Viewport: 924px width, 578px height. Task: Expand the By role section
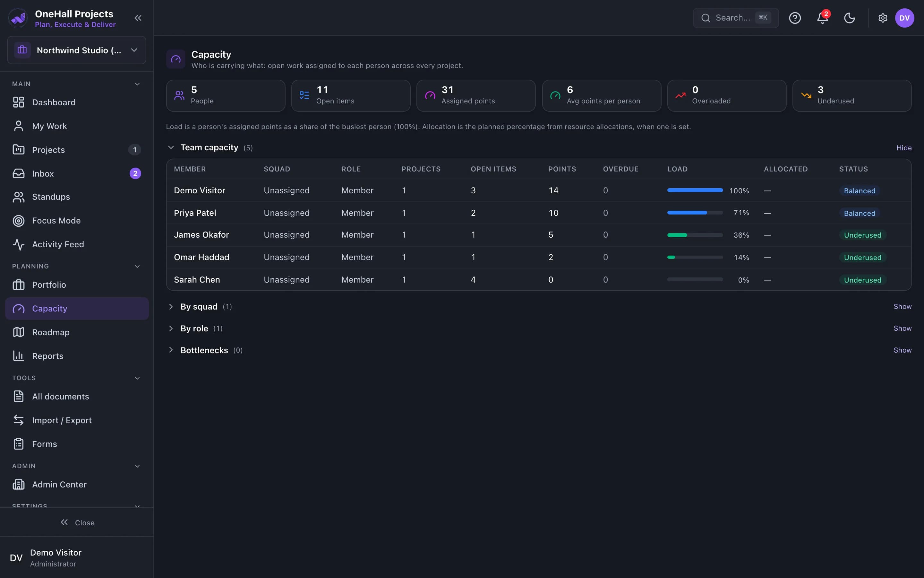171,328
